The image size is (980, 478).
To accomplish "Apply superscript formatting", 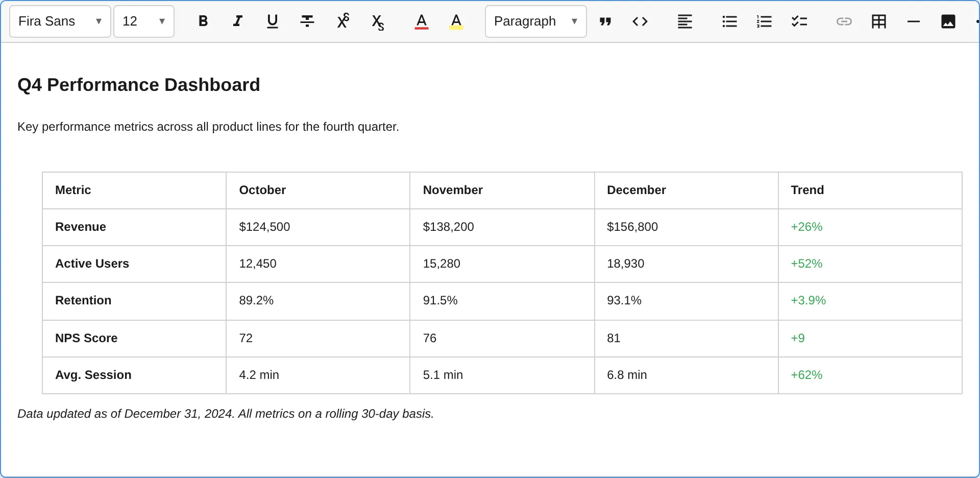I will (343, 21).
